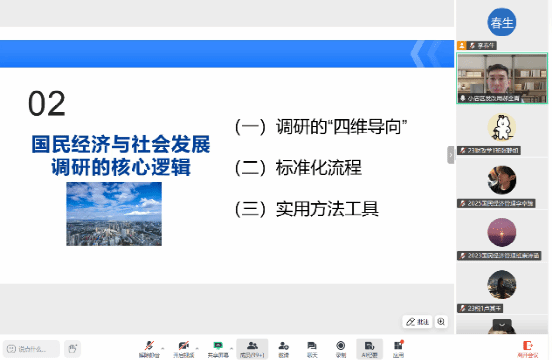Expand camera video options arrow

[197, 348]
